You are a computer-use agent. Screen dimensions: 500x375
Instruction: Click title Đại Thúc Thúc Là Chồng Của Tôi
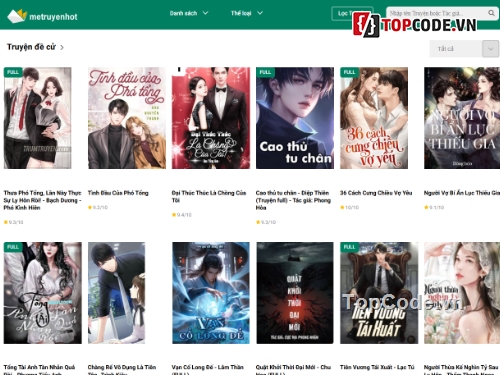point(209,197)
